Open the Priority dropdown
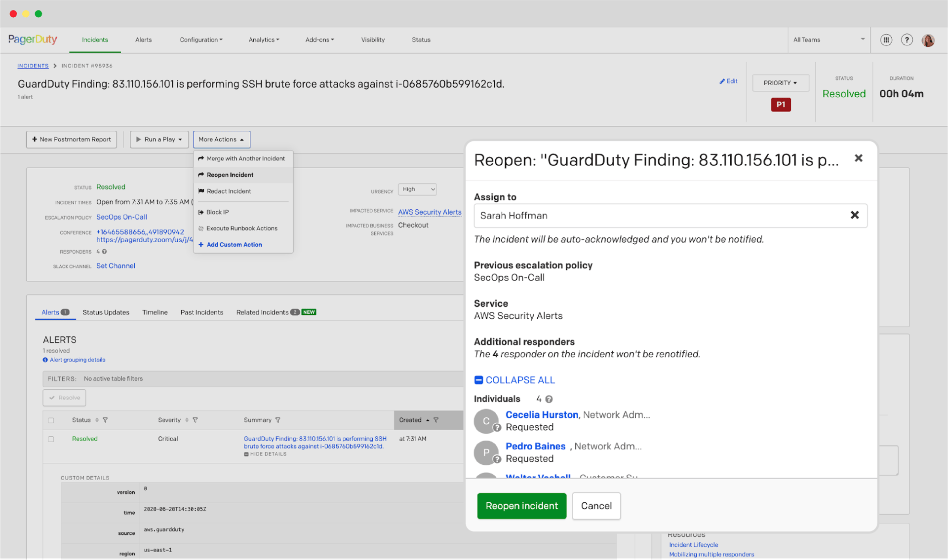 pos(780,83)
